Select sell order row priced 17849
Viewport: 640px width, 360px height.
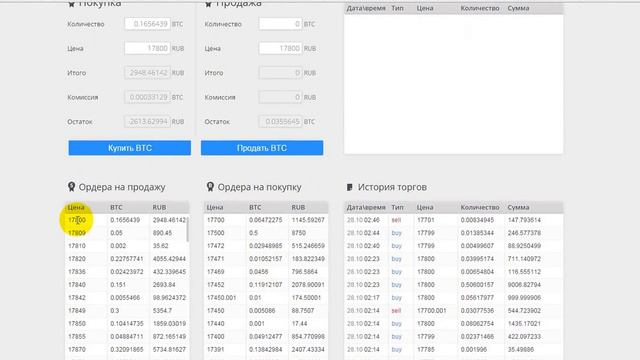[x=127, y=311]
